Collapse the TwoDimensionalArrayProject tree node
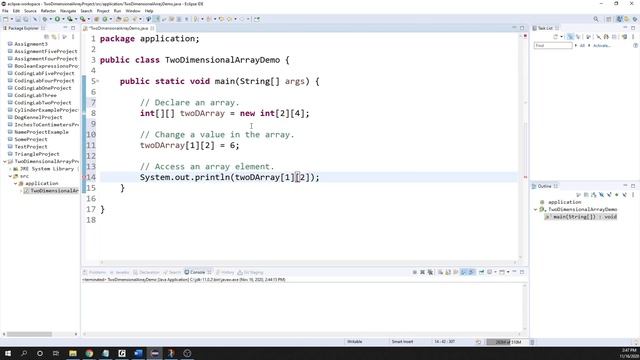The width and height of the screenshot is (640, 360). click(4, 162)
